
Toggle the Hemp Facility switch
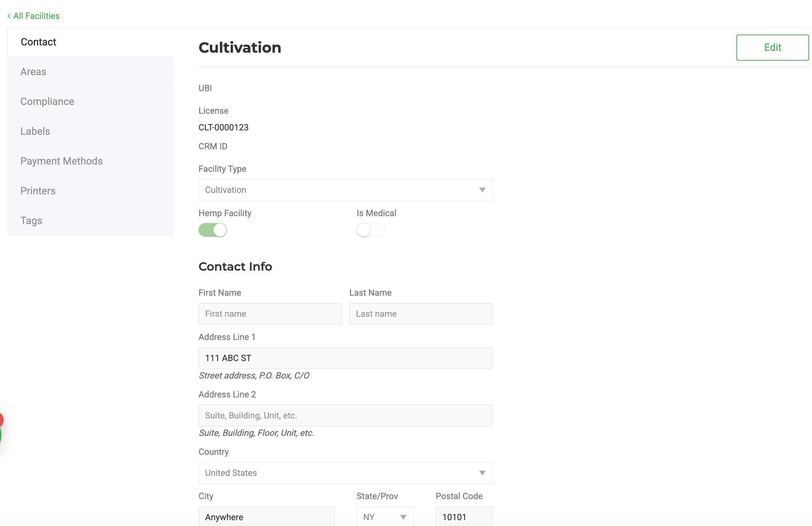pyautogui.click(x=213, y=230)
